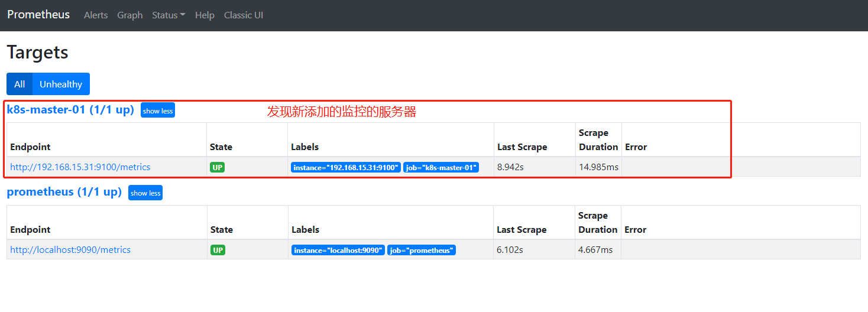Expand the Status dropdown menu
This screenshot has width=868, height=312.
[169, 15]
